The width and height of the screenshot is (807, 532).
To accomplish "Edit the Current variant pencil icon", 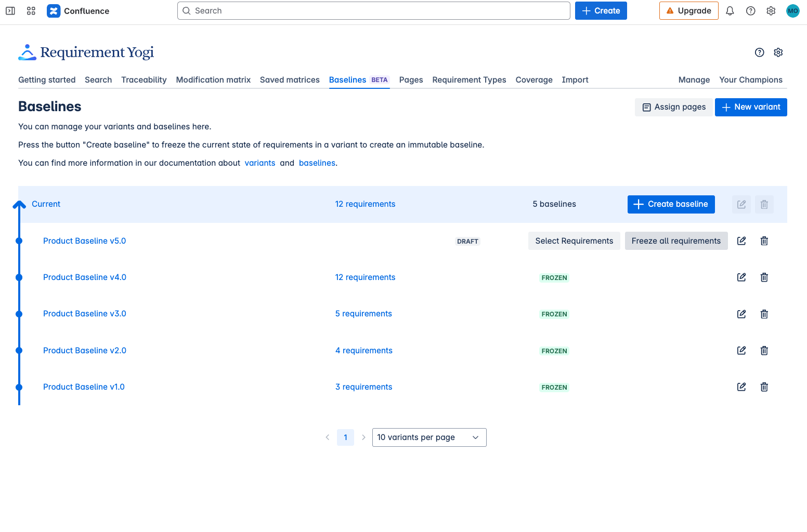I will pos(742,205).
